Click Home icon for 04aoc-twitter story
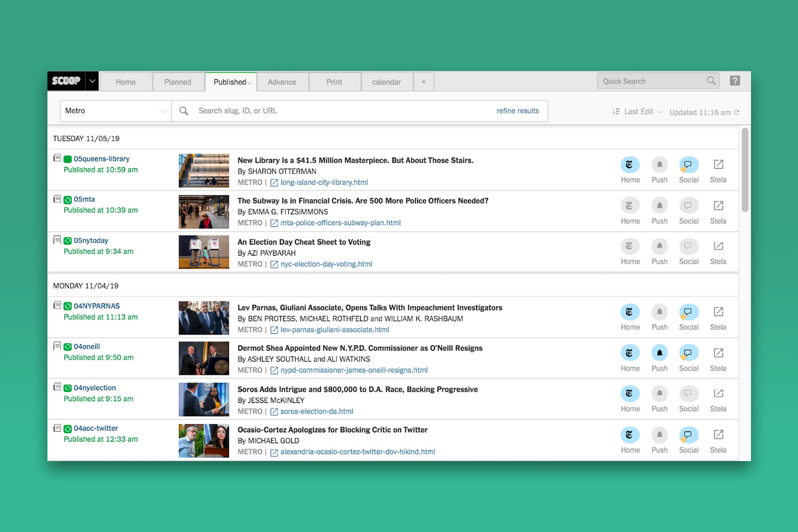 [630, 435]
